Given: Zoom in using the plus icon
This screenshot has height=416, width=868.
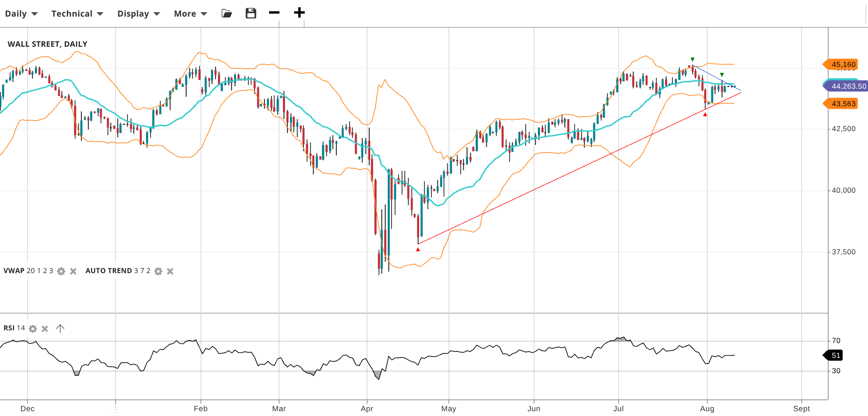Looking at the screenshot, I should pyautogui.click(x=299, y=13).
